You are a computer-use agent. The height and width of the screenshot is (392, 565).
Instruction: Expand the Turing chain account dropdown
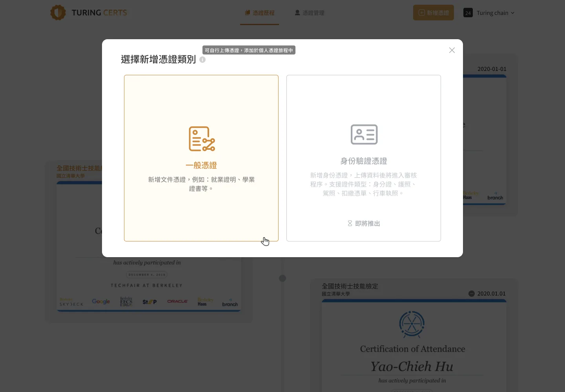click(495, 13)
